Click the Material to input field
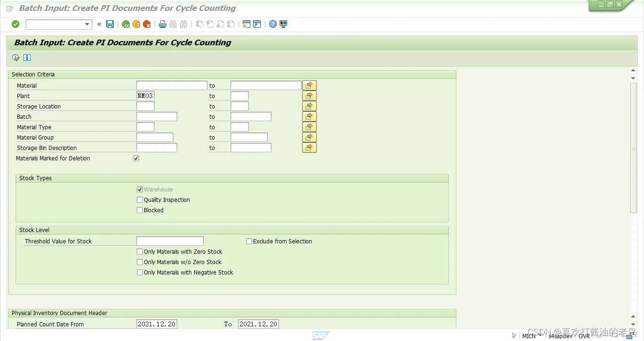This screenshot has width=644, height=341. click(266, 85)
